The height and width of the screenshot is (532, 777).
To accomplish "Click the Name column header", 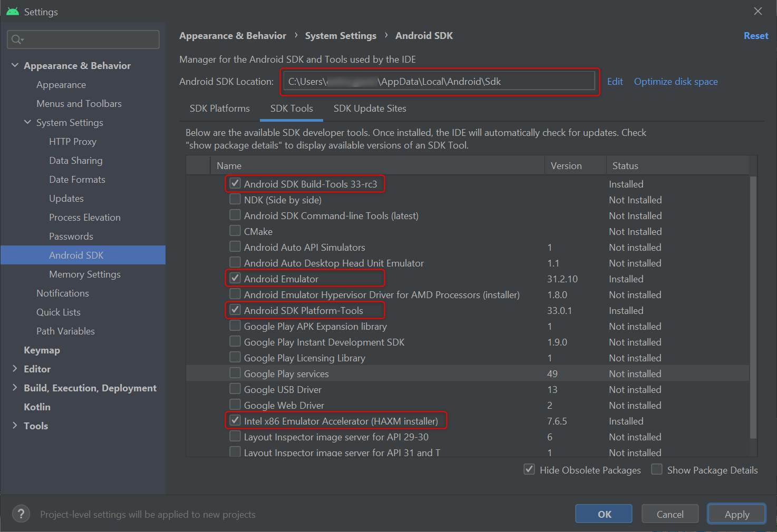I will pos(377,165).
